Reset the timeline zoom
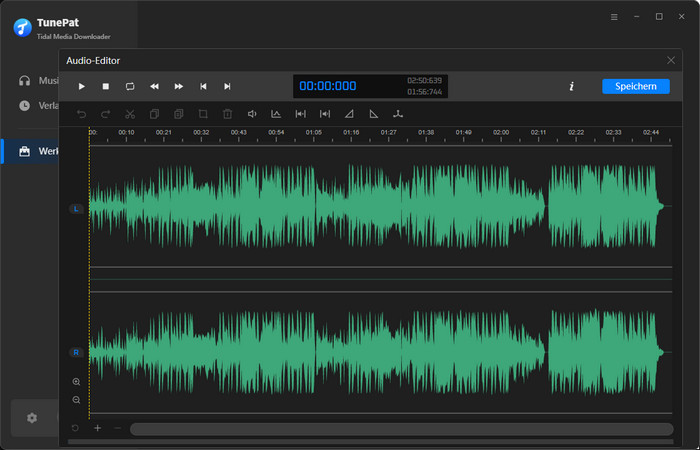This screenshot has width=700, height=450. 75,428
